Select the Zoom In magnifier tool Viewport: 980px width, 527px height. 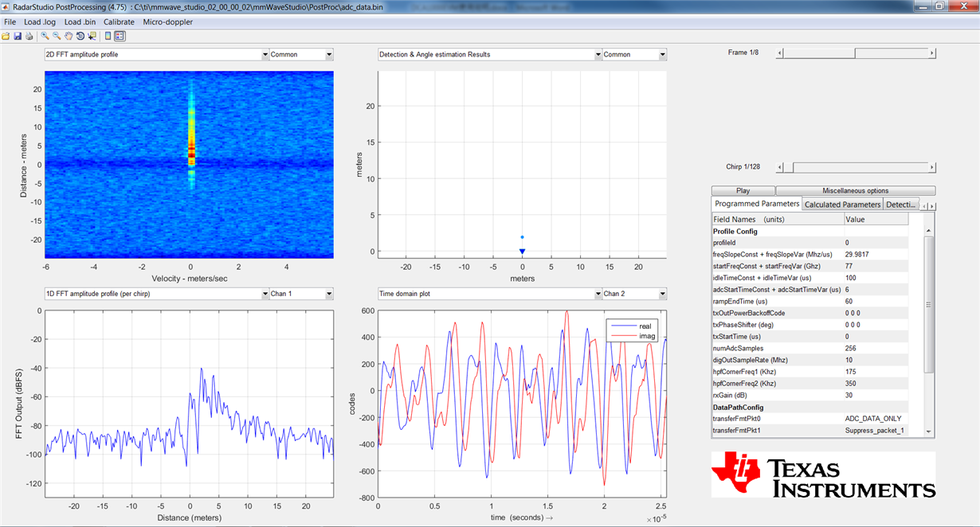pos(45,36)
